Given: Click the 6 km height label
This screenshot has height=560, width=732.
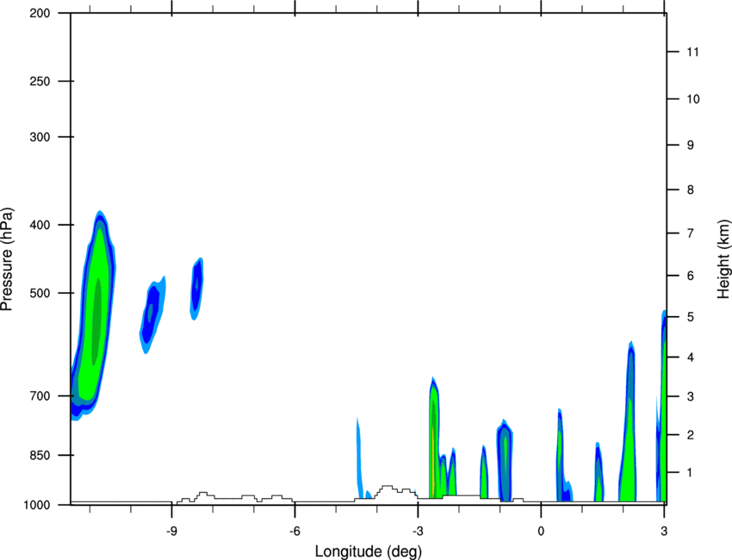Looking at the screenshot, I should point(691,276).
